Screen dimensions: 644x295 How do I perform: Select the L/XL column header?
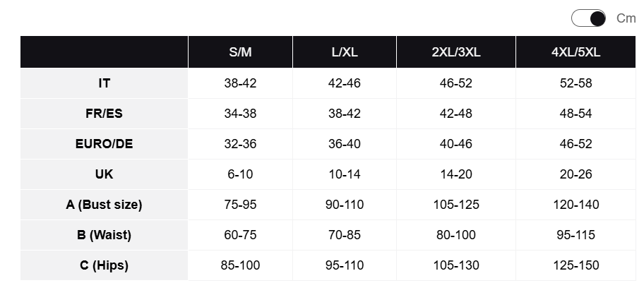(345, 52)
